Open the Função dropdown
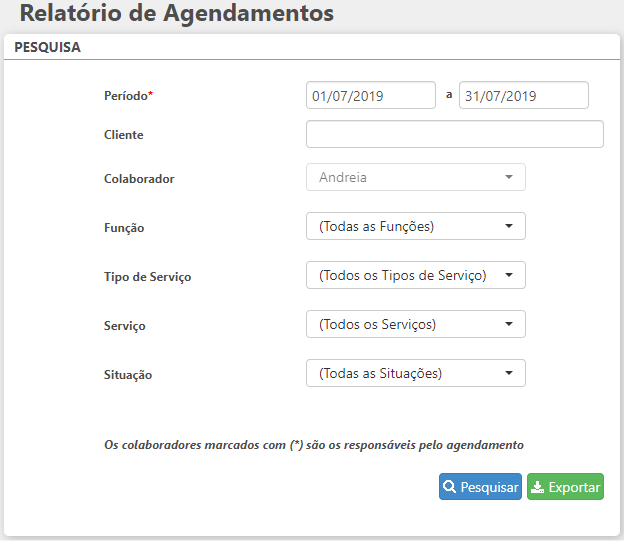 tap(415, 227)
